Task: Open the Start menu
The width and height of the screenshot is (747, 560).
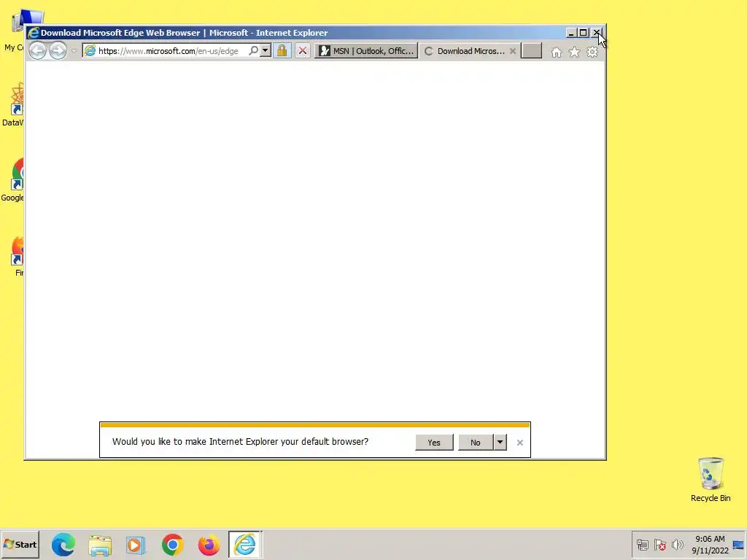Action: (x=20, y=544)
